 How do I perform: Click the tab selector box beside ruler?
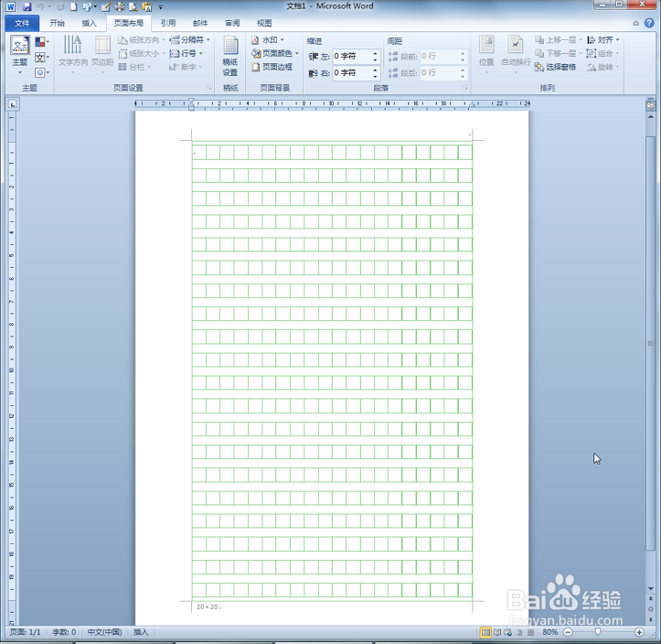pyautogui.click(x=13, y=103)
